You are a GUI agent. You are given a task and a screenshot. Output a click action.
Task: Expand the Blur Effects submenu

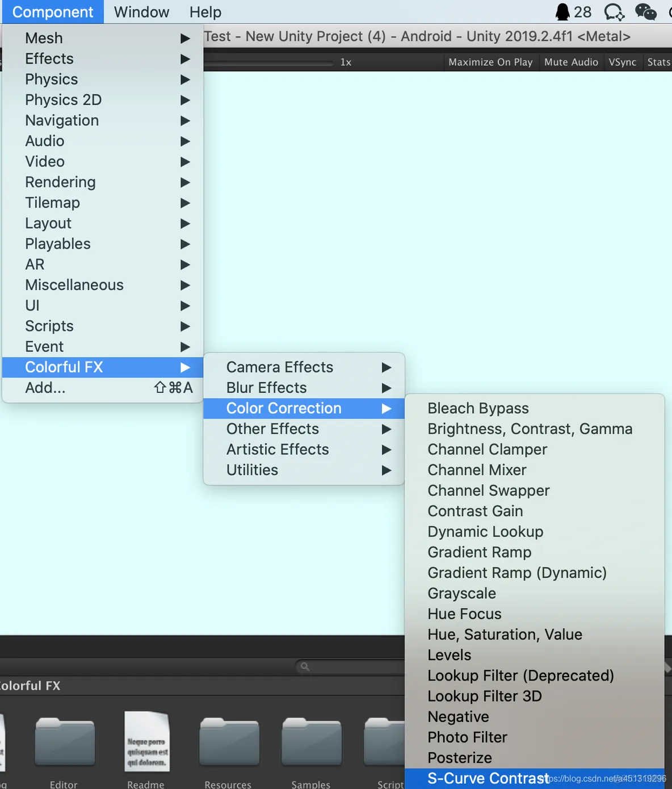pos(304,388)
